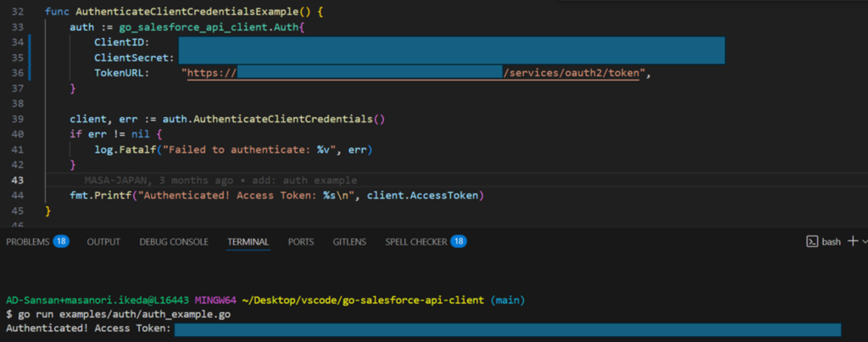Open the GITLENS panel tab

click(x=349, y=242)
